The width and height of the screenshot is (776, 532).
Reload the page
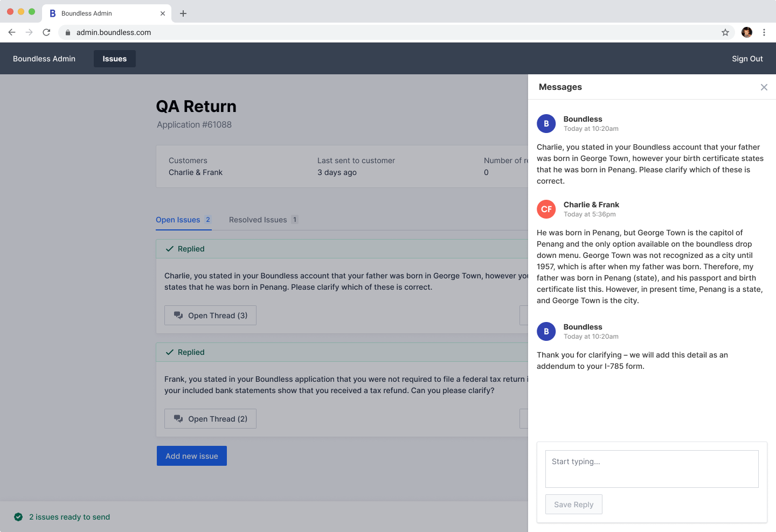pos(46,32)
